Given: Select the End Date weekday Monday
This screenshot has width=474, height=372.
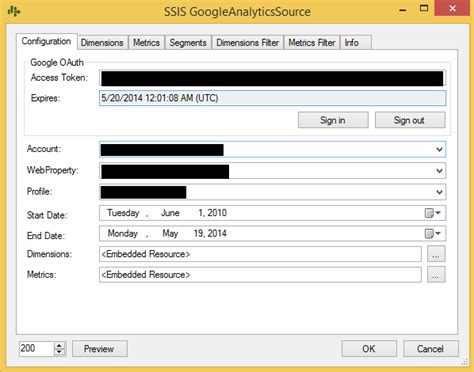Looking at the screenshot, I should click(122, 234).
